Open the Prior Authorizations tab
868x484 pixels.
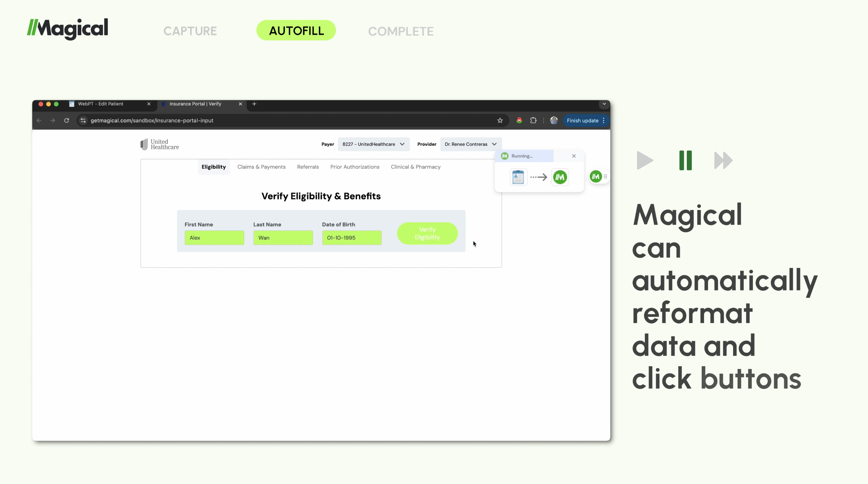click(354, 167)
